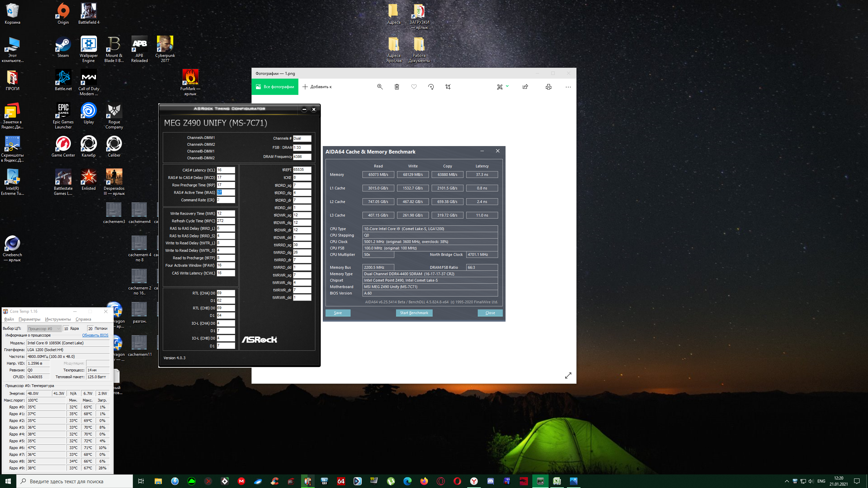Show hidden tray icons chevron

(787, 481)
